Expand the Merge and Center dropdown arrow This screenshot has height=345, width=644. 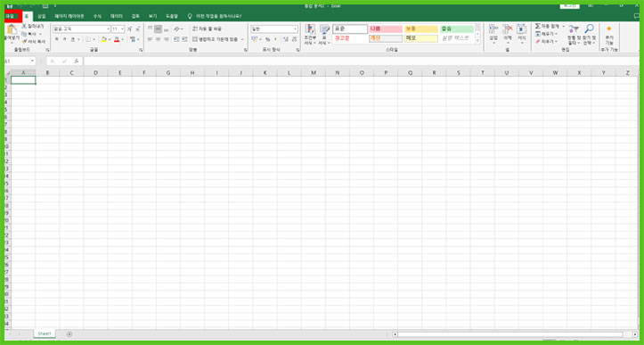coord(242,39)
